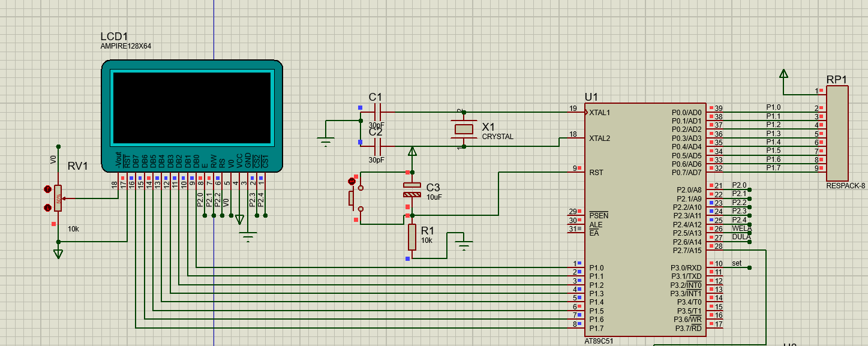Click the P3.0/RXD pin name
868x346 pixels.
click(x=686, y=267)
